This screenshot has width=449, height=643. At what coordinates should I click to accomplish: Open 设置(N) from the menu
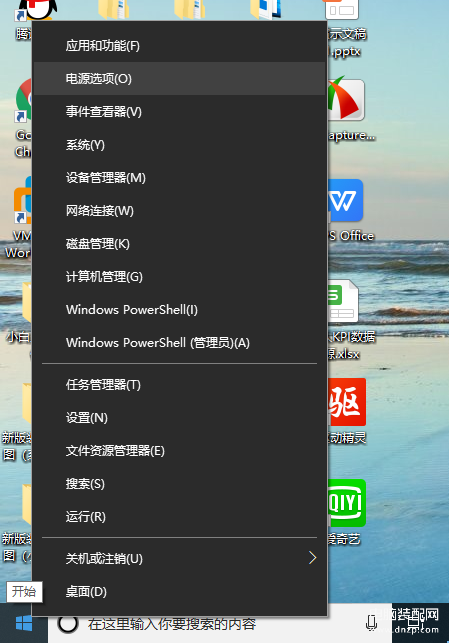(179, 418)
